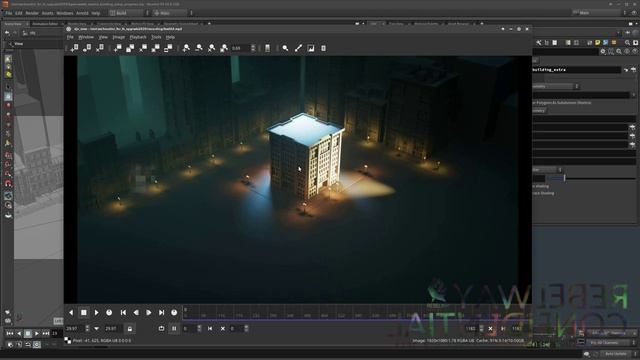Click the topmost select tool in Houdini's left toolbar
The width and height of the screenshot is (640, 360).
click(x=8, y=60)
